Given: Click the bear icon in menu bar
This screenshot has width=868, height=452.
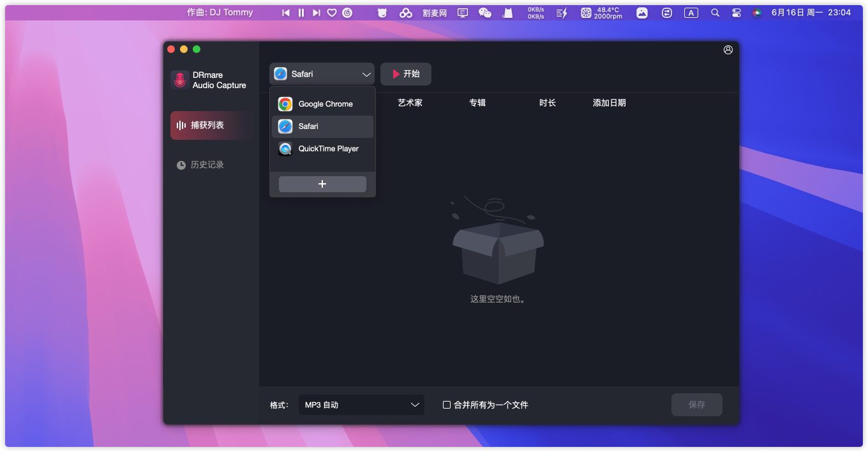Looking at the screenshot, I should pos(382,13).
